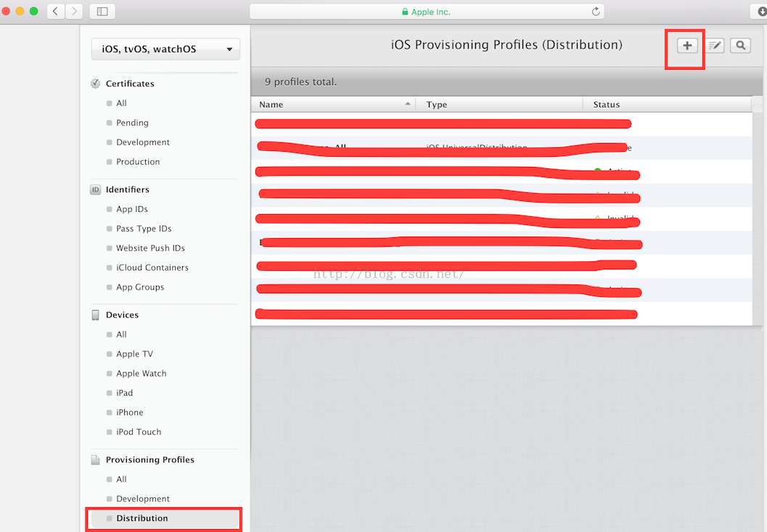Open Safari downloads icon

point(760,12)
